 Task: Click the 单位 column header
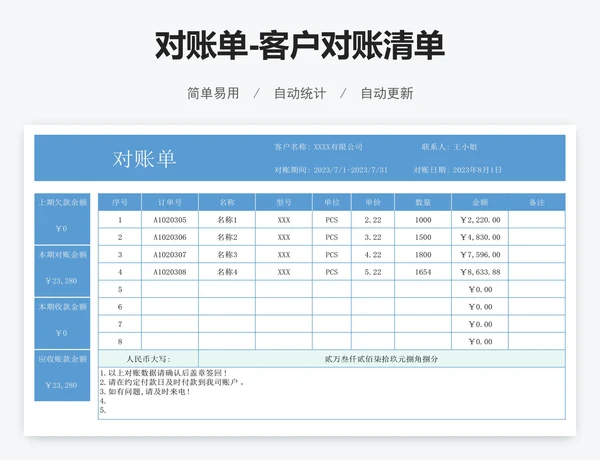click(x=332, y=202)
